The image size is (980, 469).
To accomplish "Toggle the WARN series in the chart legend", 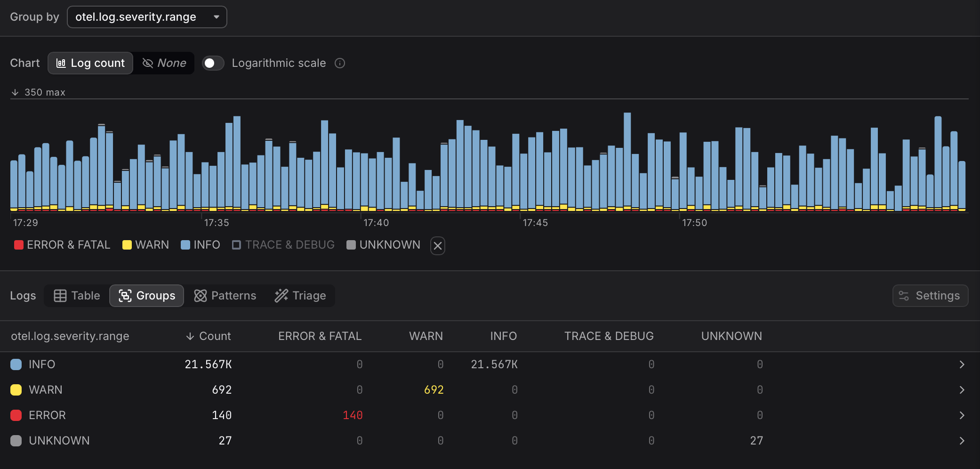I will pos(145,245).
